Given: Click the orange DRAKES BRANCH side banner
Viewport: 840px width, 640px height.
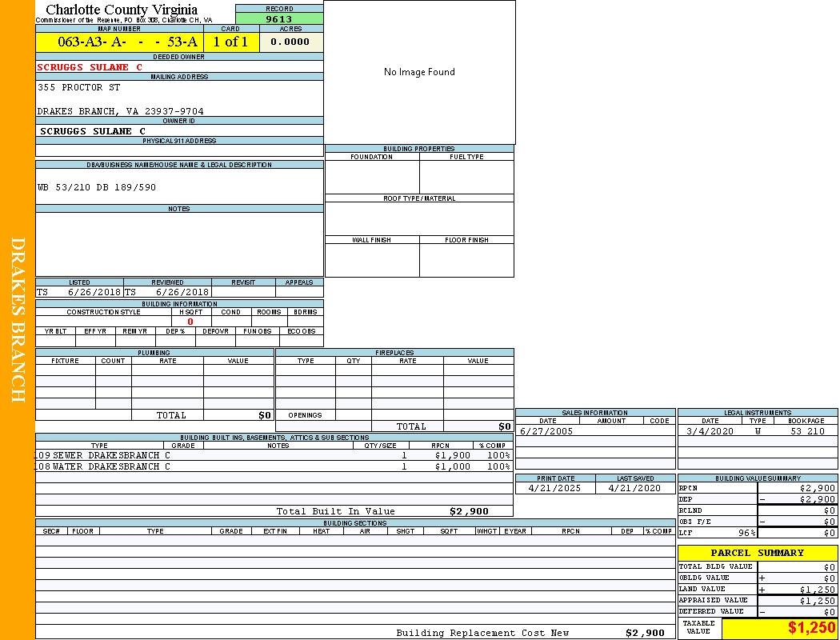Looking at the screenshot, I should (18, 320).
